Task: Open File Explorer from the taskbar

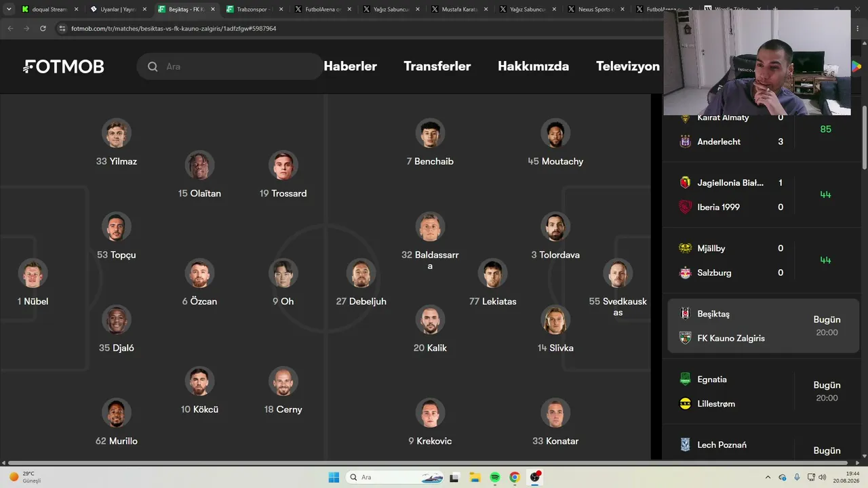Action: pos(474,477)
